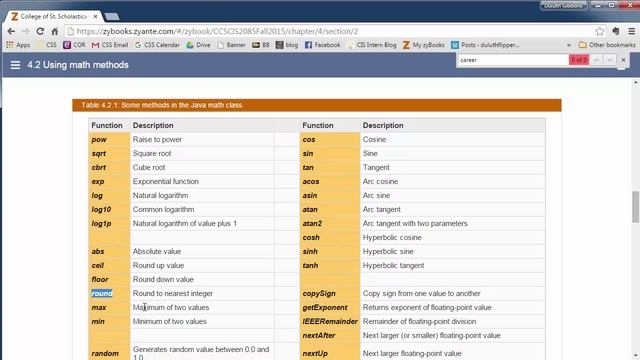Click the 'pow' function cell

pos(109,140)
